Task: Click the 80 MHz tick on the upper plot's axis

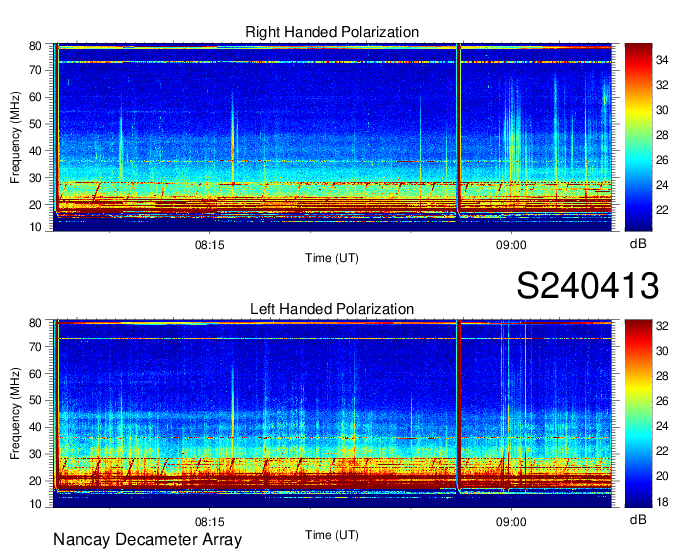Action: click(36, 46)
